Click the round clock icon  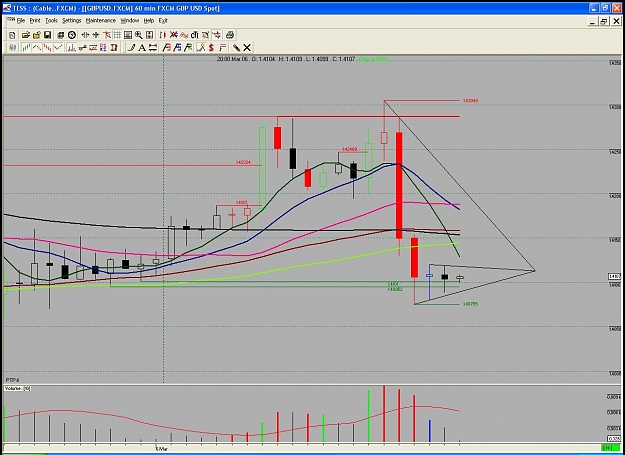(x=72, y=35)
